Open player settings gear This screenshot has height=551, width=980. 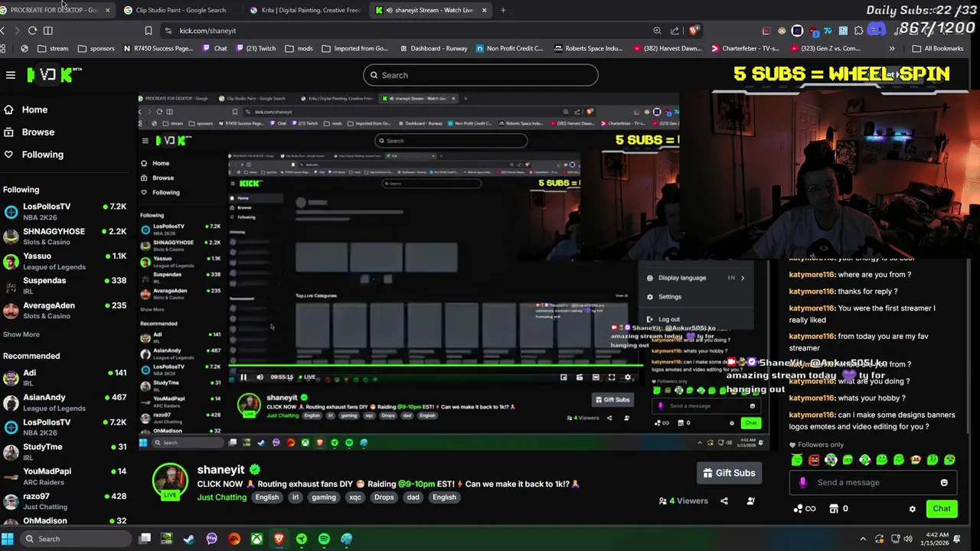(628, 377)
